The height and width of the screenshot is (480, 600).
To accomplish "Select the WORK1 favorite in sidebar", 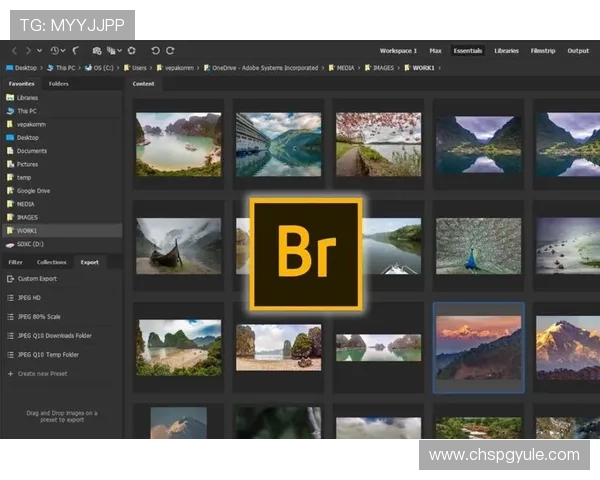I will pos(62,230).
